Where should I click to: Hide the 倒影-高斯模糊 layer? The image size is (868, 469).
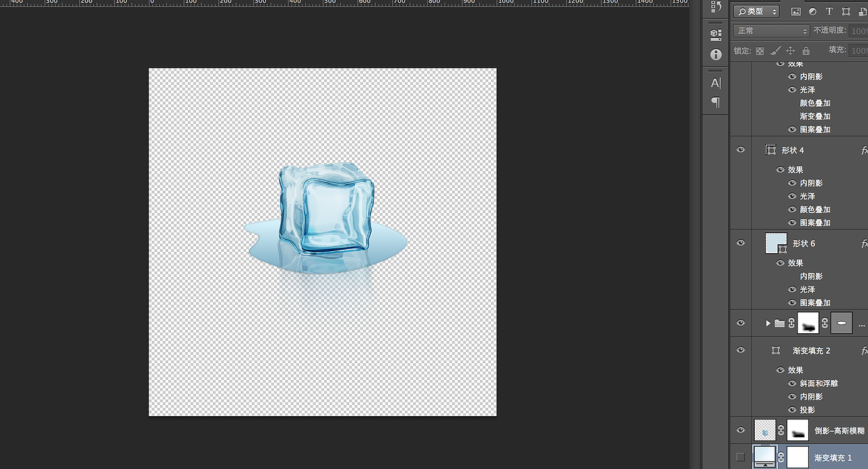[x=741, y=430]
